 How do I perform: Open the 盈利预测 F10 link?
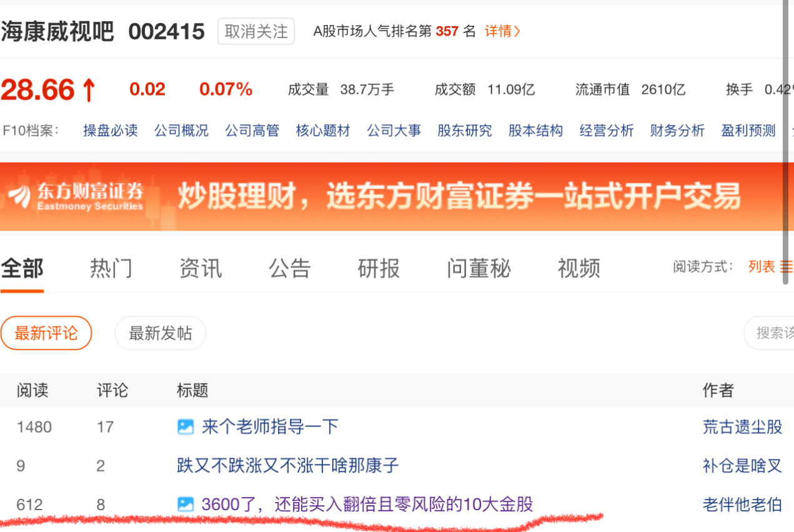pyautogui.click(x=748, y=131)
